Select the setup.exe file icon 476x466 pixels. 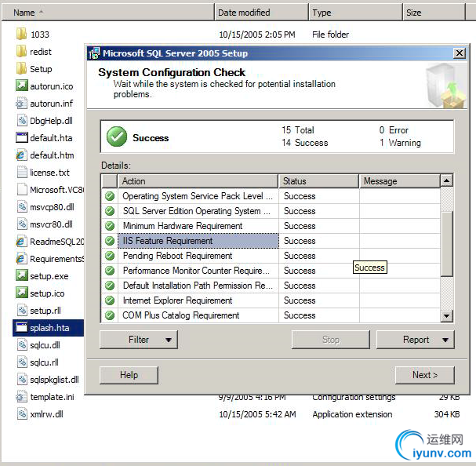tap(21, 275)
